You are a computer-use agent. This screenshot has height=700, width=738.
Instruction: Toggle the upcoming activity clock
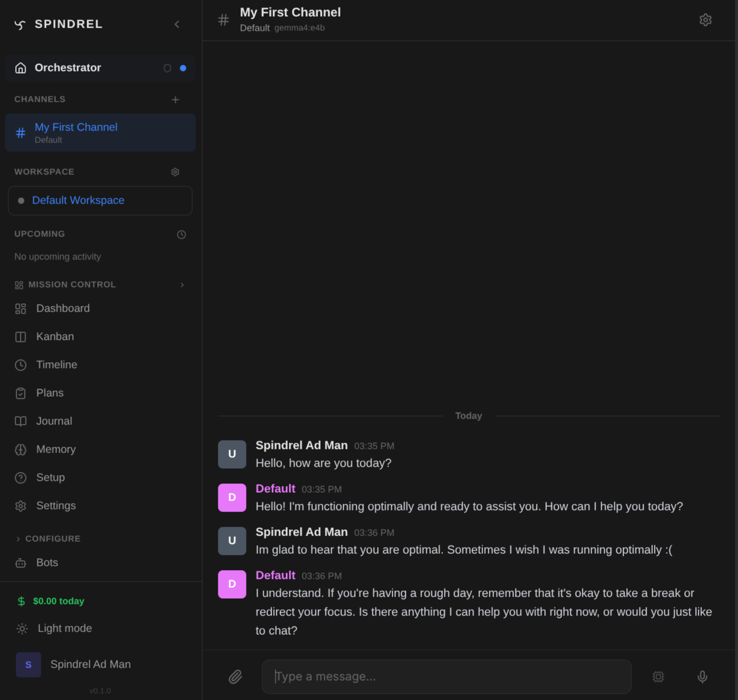181,234
